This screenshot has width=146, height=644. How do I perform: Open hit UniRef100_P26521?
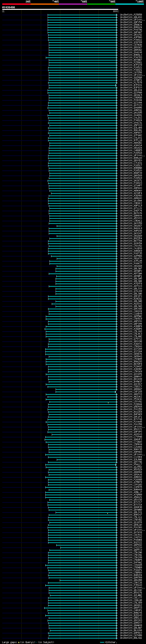point(131,67)
